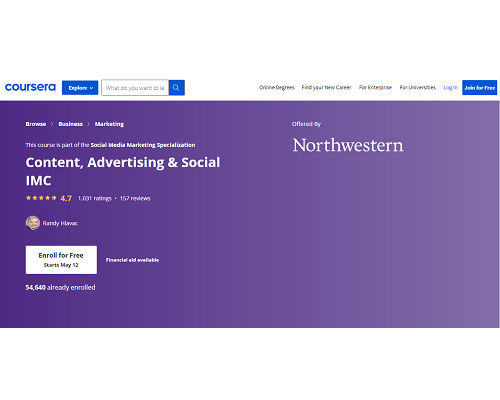
Task: Click the magnifier search button
Action: (177, 88)
